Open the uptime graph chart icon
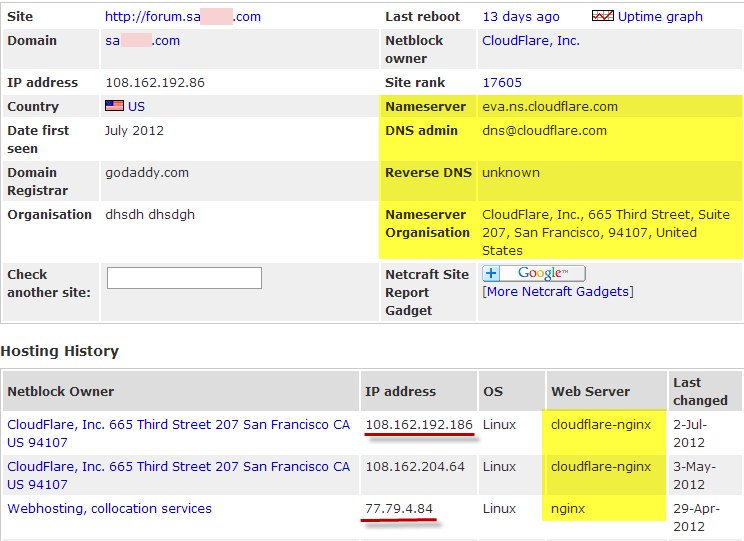Image resolution: width=744 pixels, height=541 pixels. click(x=603, y=16)
